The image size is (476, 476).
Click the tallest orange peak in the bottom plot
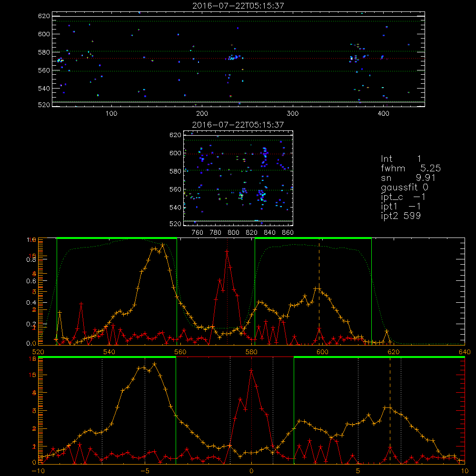tap(155, 364)
